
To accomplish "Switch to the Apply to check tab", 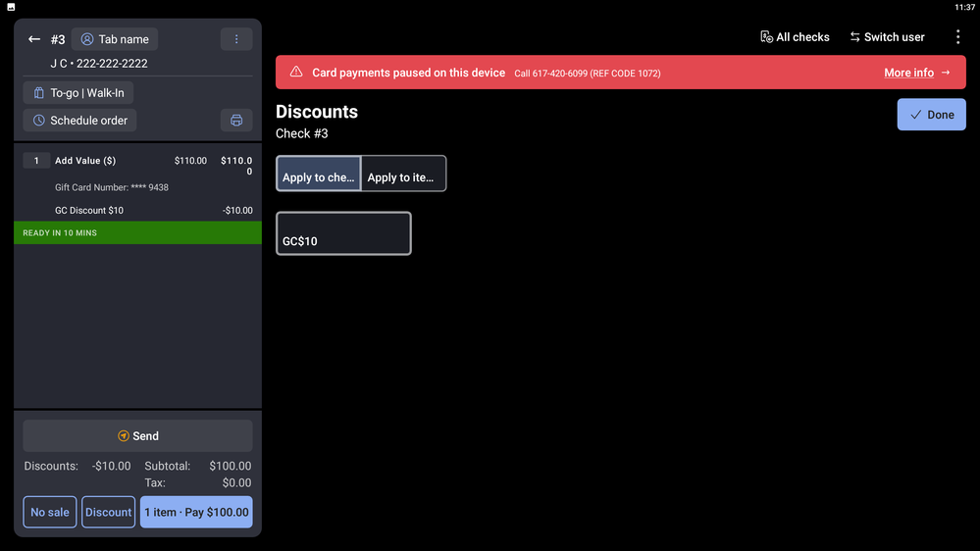I will click(x=318, y=175).
